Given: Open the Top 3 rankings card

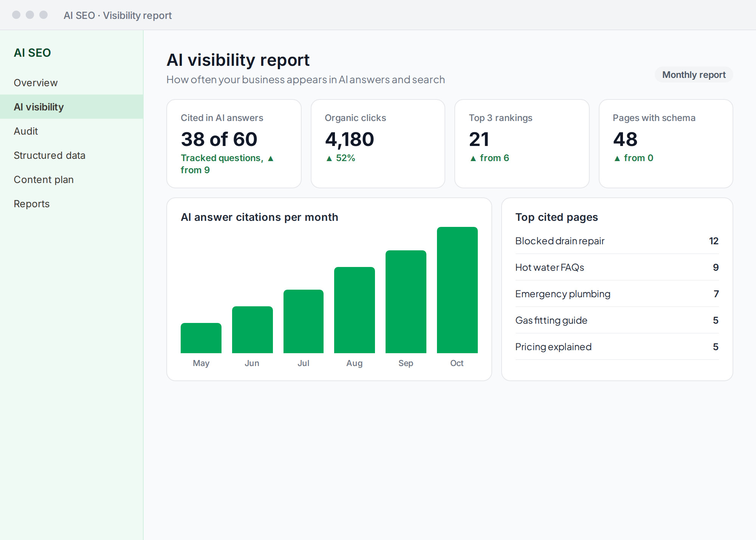Looking at the screenshot, I should pos(522,144).
